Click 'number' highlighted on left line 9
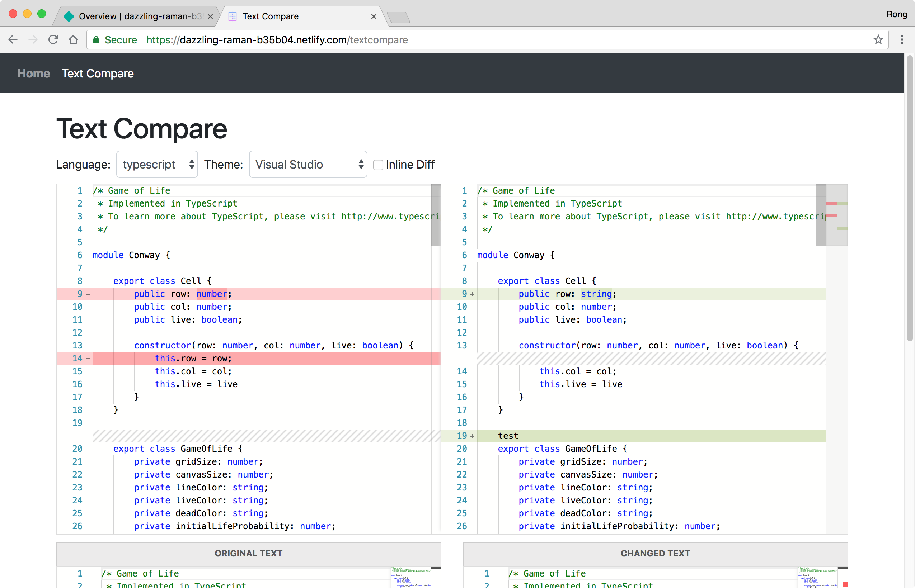This screenshot has height=588, width=915. tap(212, 294)
